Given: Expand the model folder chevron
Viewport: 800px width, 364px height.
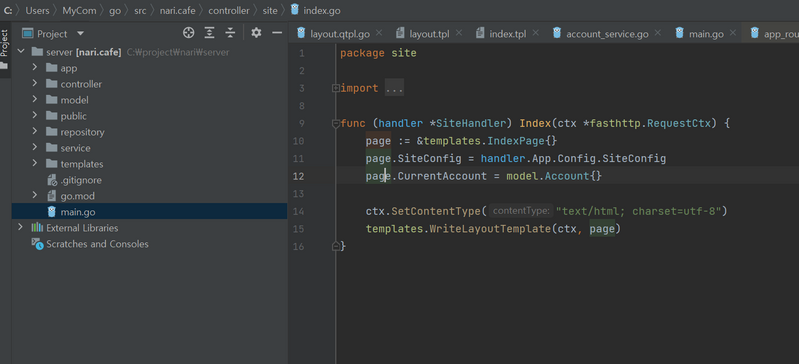Looking at the screenshot, I should point(35,99).
